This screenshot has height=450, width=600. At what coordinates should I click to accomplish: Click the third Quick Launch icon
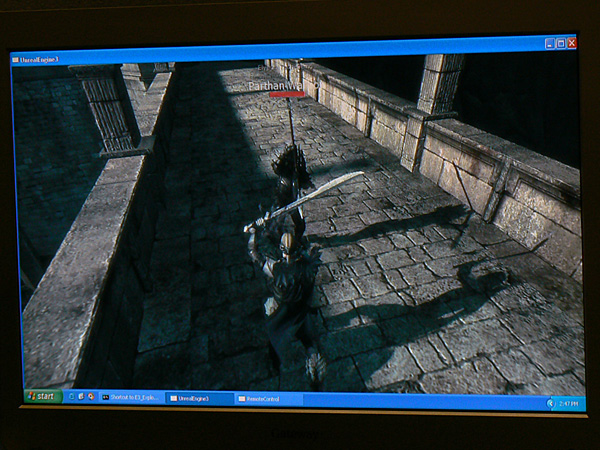pos(91,397)
